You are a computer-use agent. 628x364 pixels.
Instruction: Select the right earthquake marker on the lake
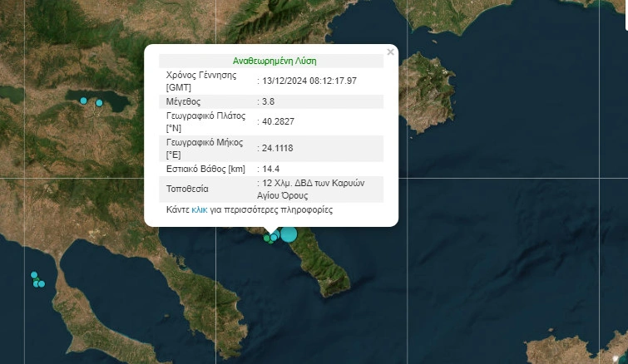point(99,103)
